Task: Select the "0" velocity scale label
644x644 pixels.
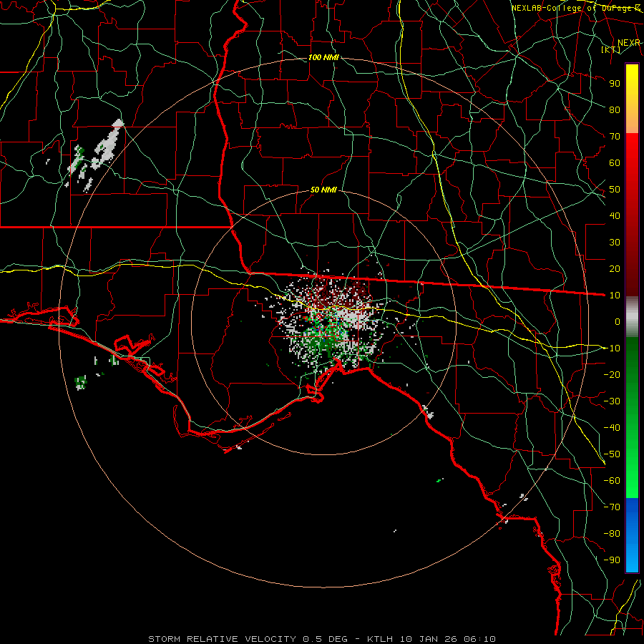Action: [x=618, y=321]
